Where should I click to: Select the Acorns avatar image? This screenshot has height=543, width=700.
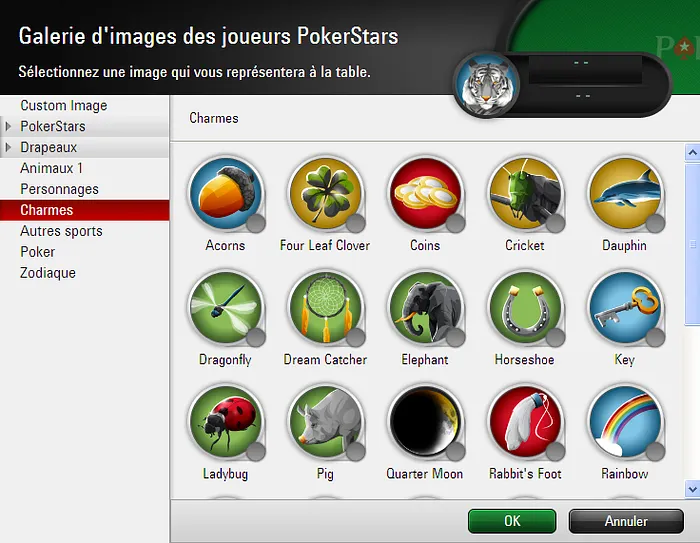click(x=225, y=194)
